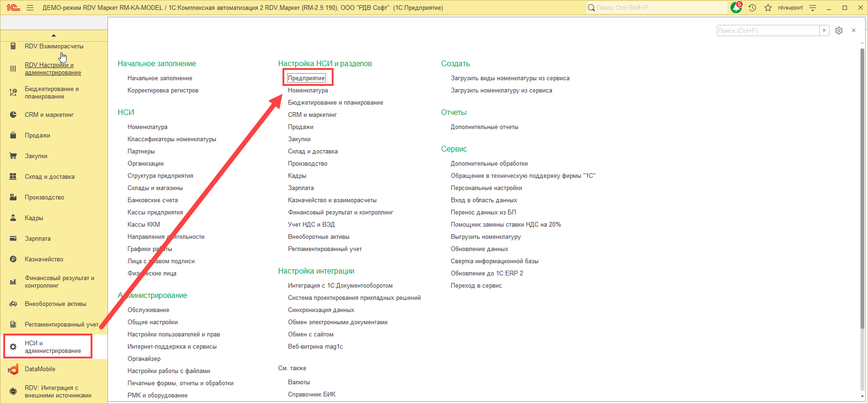
Task: Click the rdvsupport user name
Action: [790, 8]
